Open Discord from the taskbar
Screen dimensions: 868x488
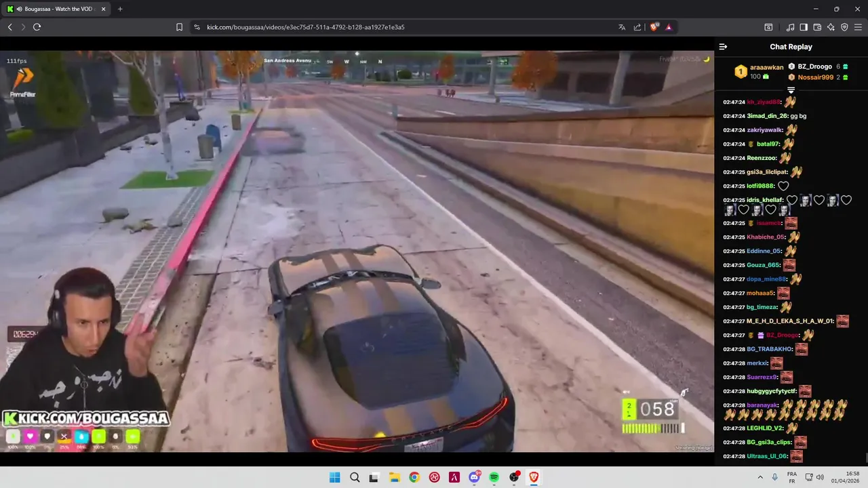(474, 477)
